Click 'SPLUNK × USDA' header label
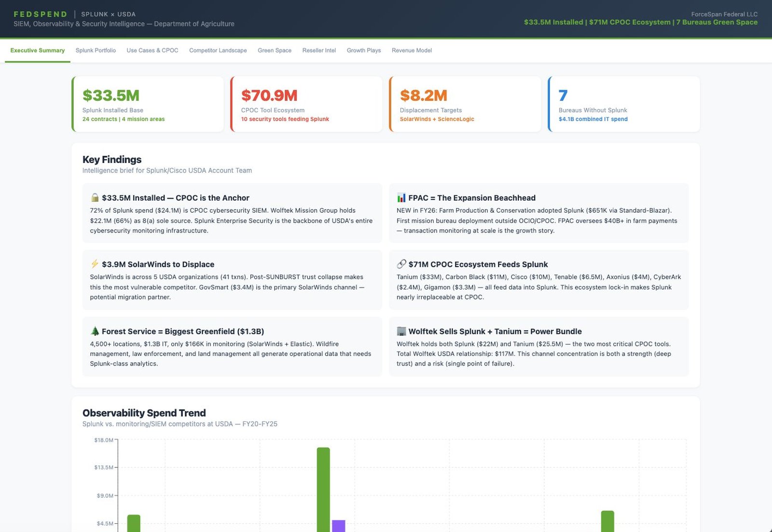Screen dimensions: 772x532 pyautogui.click(x=109, y=14)
